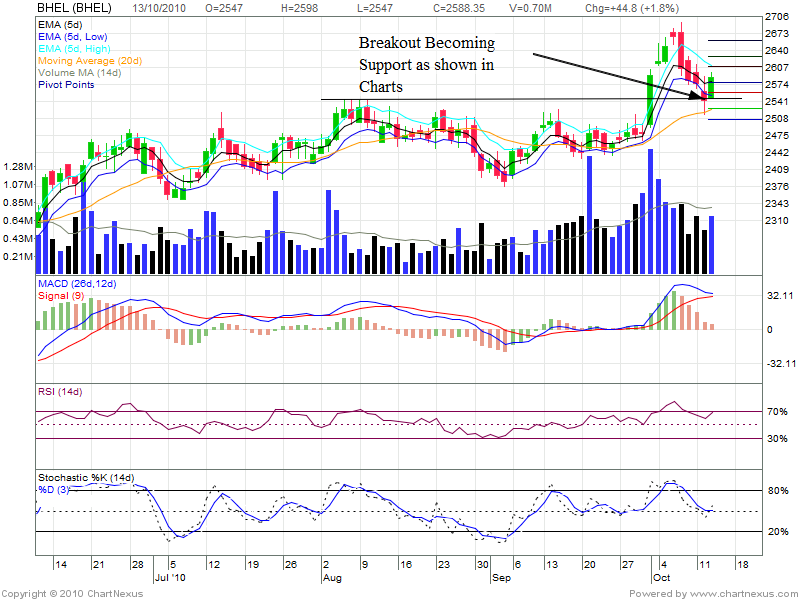Select the Signal (9) indicator label

pyautogui.click(x=61, y=299)
